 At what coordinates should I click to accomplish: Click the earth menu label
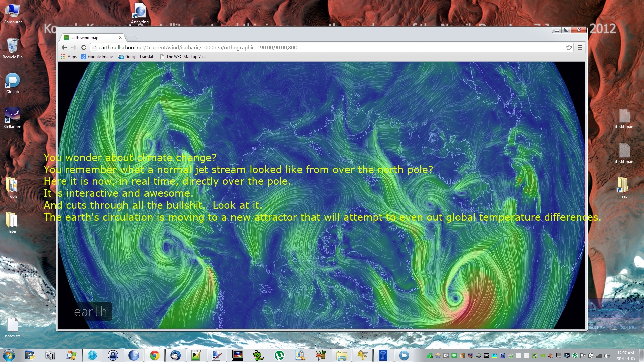(91, 312)
